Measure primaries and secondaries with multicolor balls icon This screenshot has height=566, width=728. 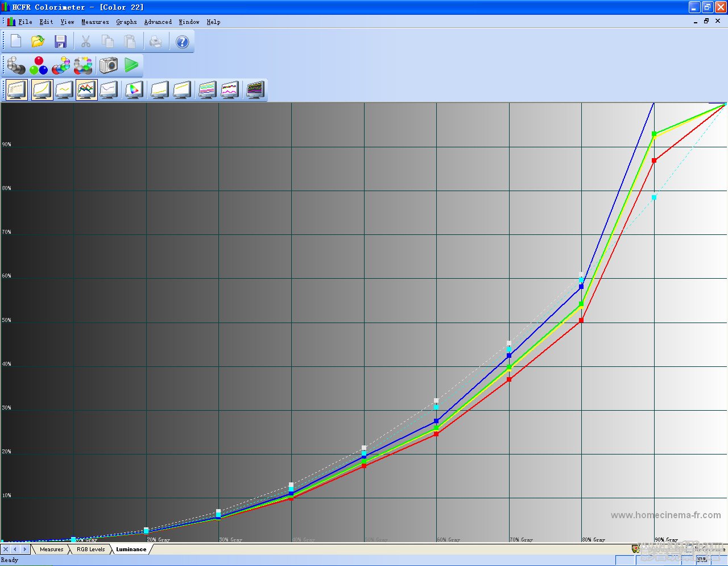coord(61,65)
